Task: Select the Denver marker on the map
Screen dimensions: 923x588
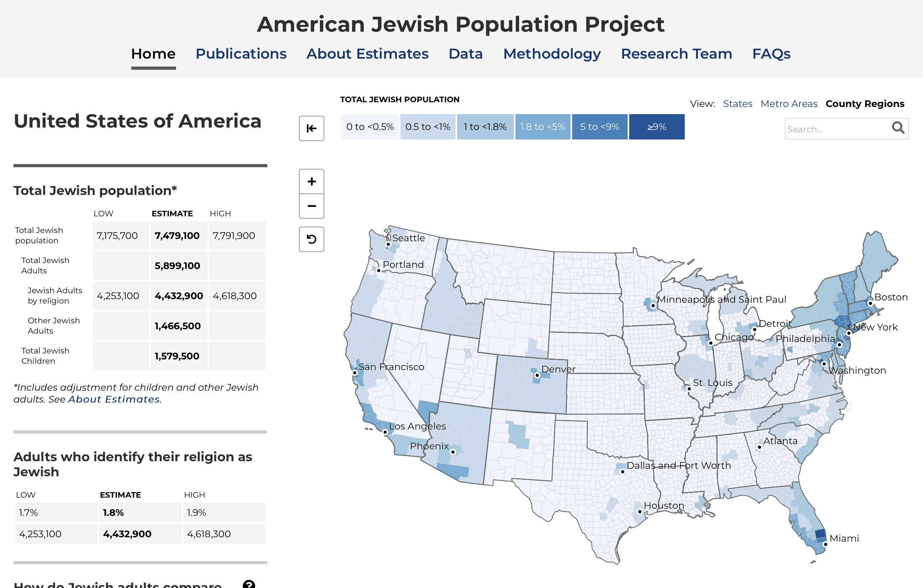Action: point(537,374)
